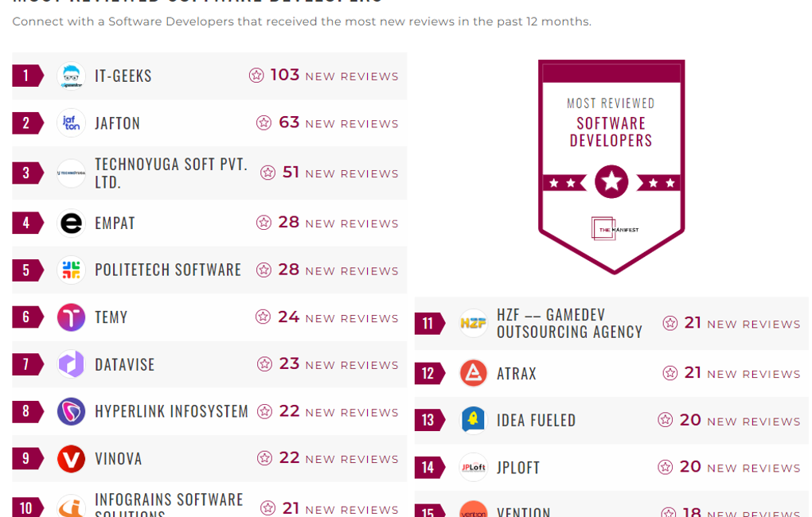Click the IT-Geeks company logo
The height and width of the screenshot is (517, 812).
71,76
